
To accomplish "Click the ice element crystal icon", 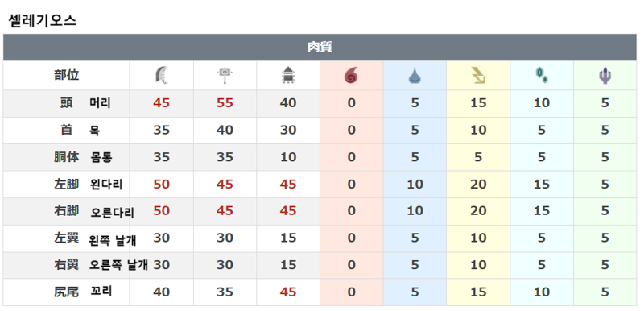I will 541,76.
